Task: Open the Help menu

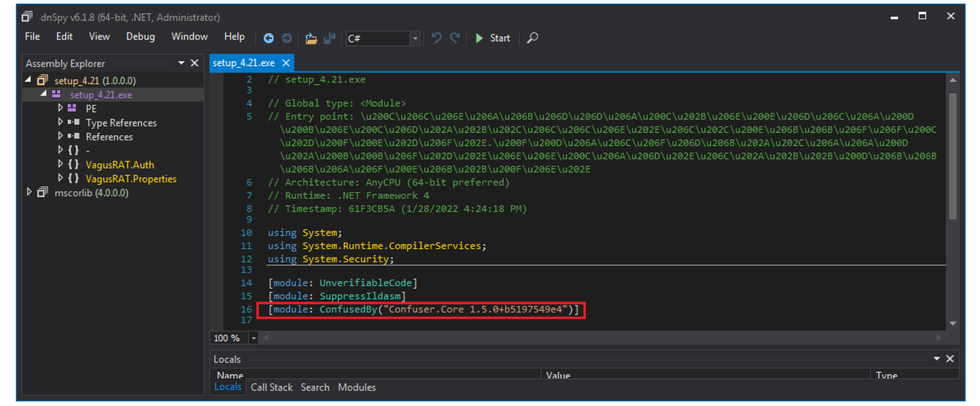Action: (234, 37)
